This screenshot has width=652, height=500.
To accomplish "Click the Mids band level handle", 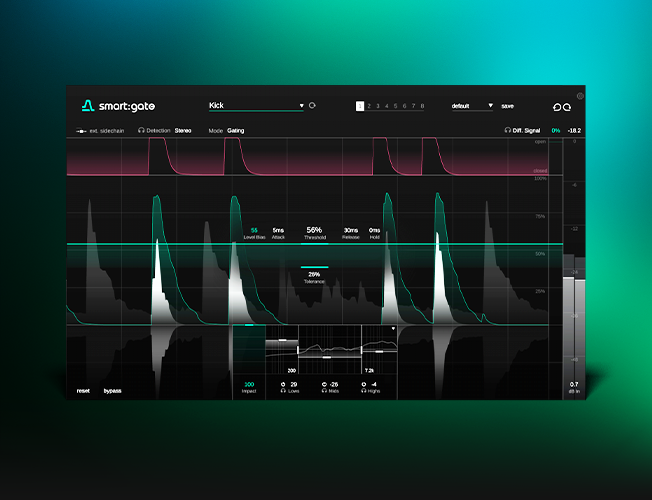I will click(327, 357).
